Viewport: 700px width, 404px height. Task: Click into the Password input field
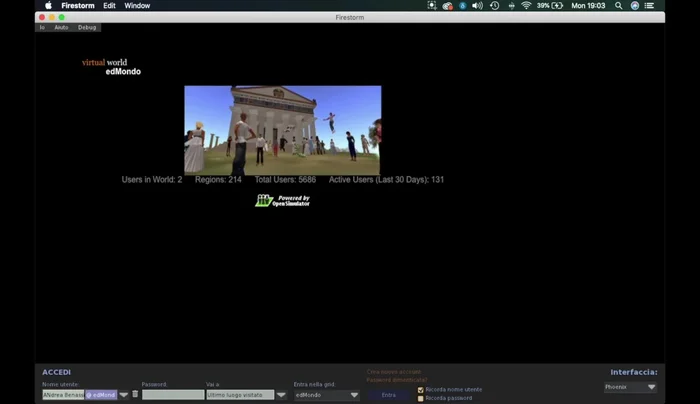172,395
